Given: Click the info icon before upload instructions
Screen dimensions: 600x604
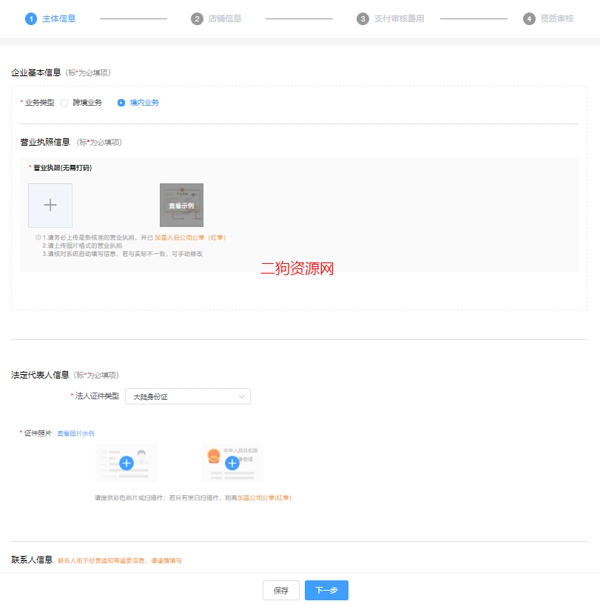Looking at the screenshot, I should click(x=38, y=237).
